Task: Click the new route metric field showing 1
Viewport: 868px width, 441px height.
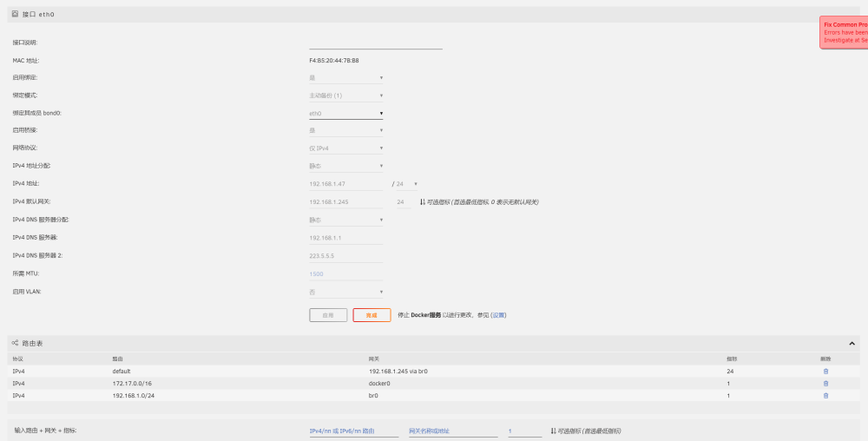Action: tap(525, 431)
